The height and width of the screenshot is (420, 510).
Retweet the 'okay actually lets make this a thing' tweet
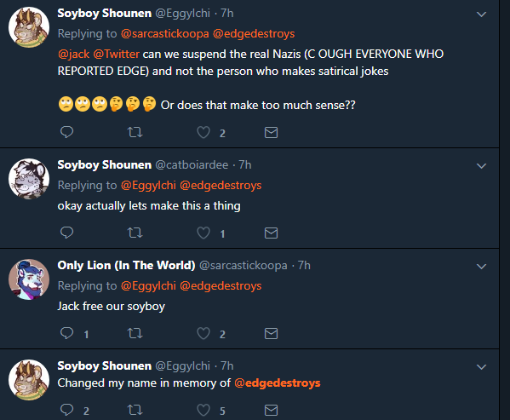tap(135, 233)
